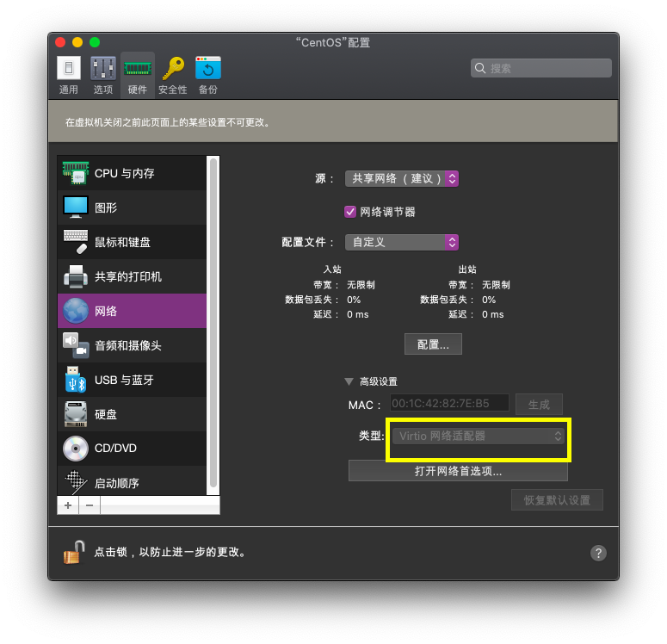
Task: Select the 硬件 (Hardware) memory chip icon
Action: click(x=138, y=68)
